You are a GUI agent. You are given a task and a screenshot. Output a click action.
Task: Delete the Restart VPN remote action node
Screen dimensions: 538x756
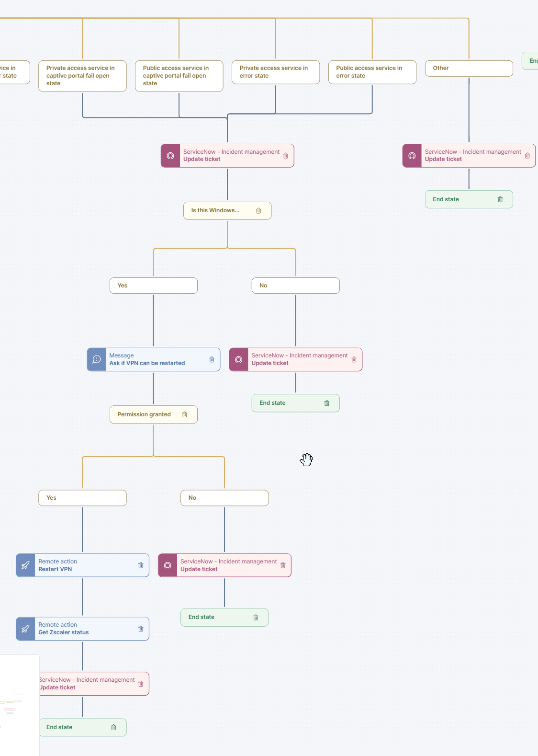click(141, 565)
